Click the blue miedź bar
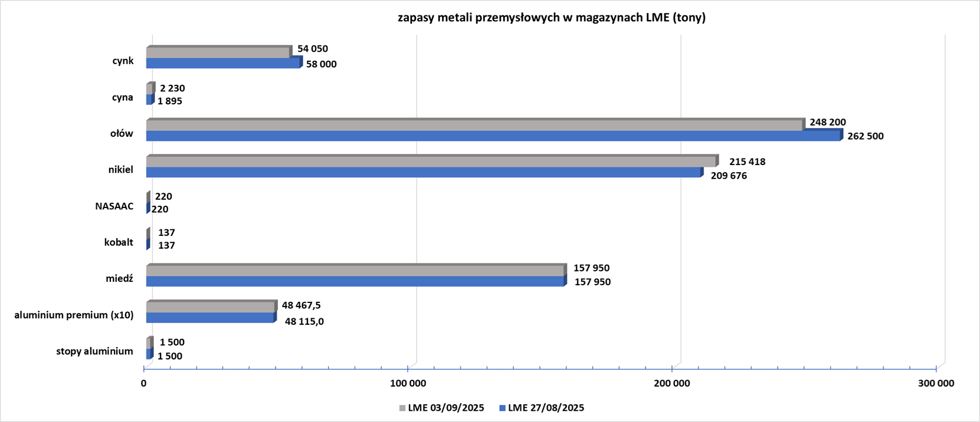Viewport: 980px width, 422px height. click(x=355, y=282)
